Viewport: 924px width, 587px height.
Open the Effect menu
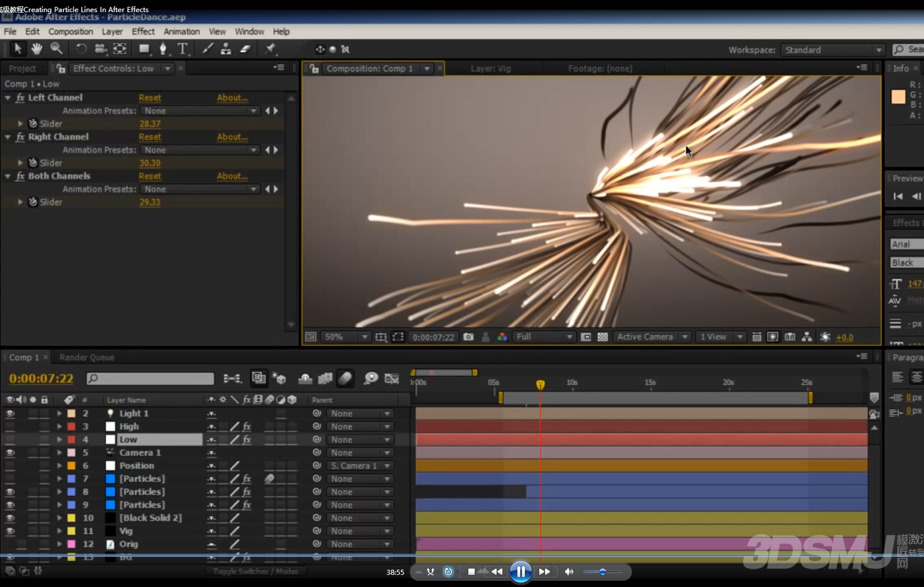[143, 32]
